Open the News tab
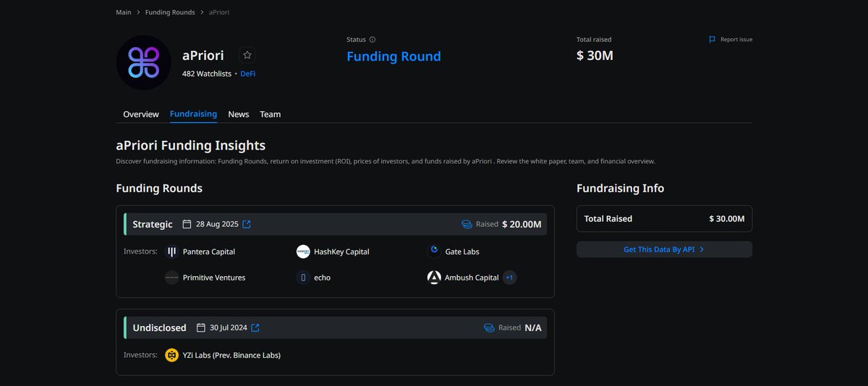 (239, 114)
